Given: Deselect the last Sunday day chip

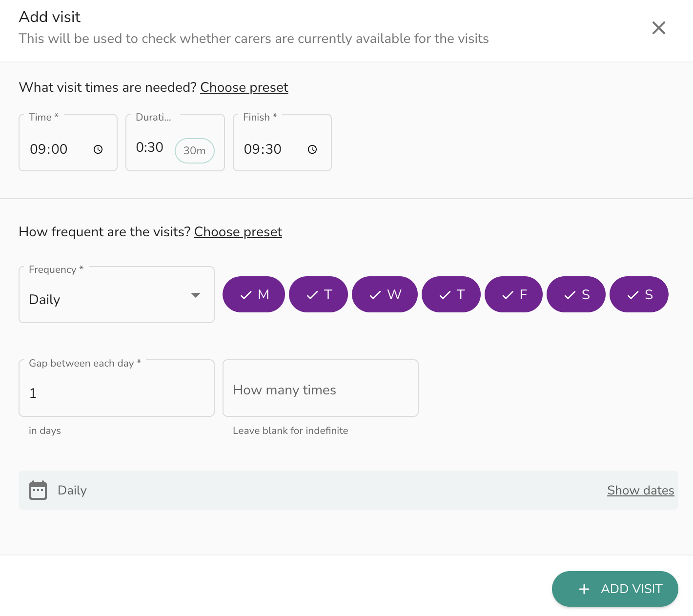Looking at the screenshot, I should pos(639,294).
